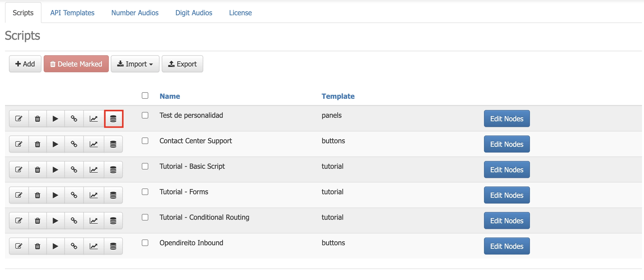Select the edit pencil icon for Test de personalidad
Image resolution: width=644 pixels, height=280 pixels.
tap(19, 118)
